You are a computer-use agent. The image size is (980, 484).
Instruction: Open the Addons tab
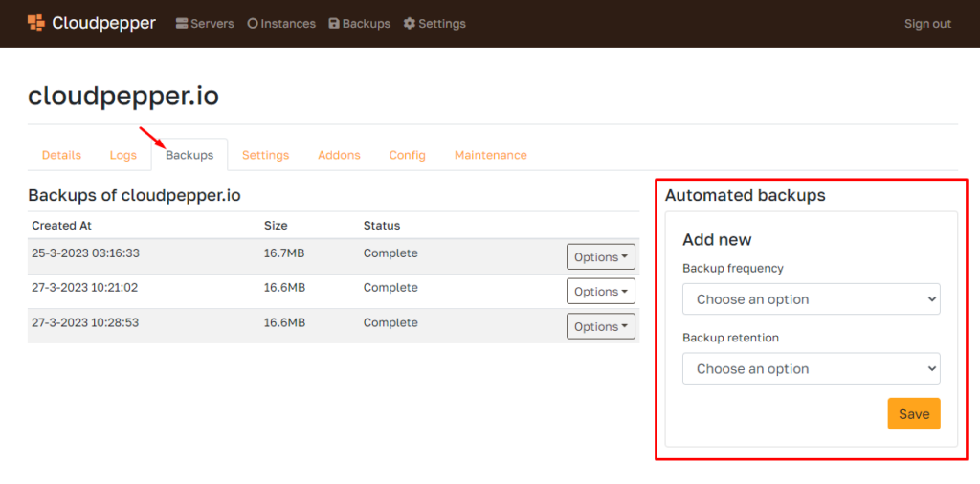pos(339,155)
